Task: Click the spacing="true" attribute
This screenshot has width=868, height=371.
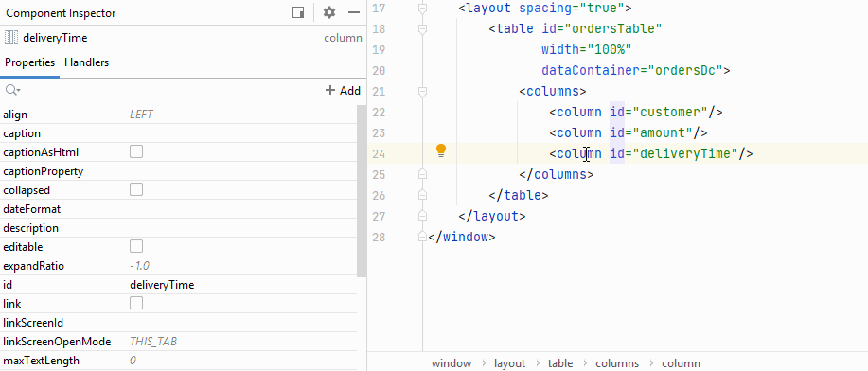Action: (572, 8)
